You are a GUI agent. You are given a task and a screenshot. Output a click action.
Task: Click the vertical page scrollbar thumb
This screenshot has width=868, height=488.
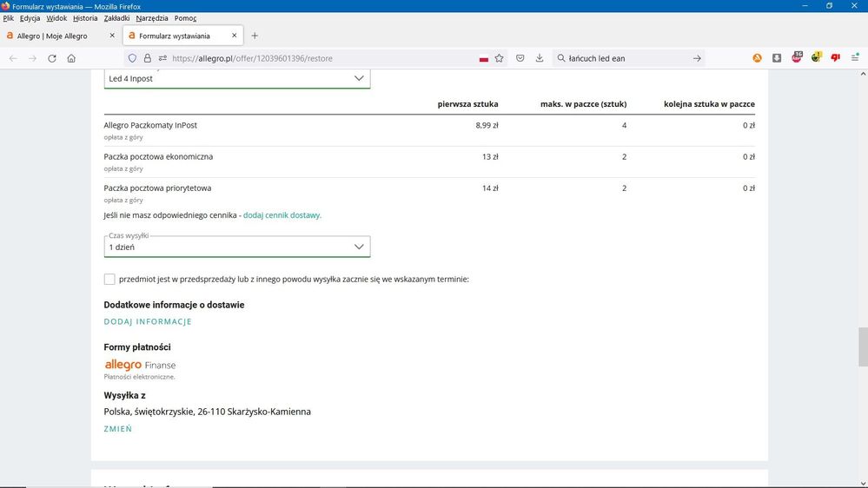pyautogui.click(x=862, y=347)
